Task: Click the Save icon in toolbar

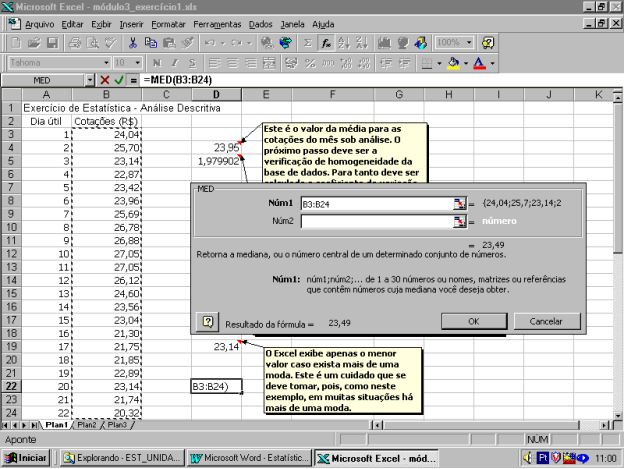Action: [53, 43]
